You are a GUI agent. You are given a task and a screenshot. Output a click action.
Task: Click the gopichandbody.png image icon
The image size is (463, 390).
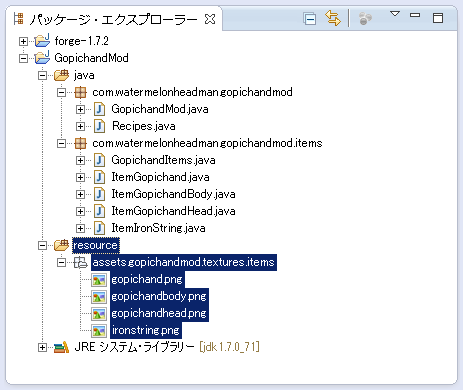[x=99, y=297]
